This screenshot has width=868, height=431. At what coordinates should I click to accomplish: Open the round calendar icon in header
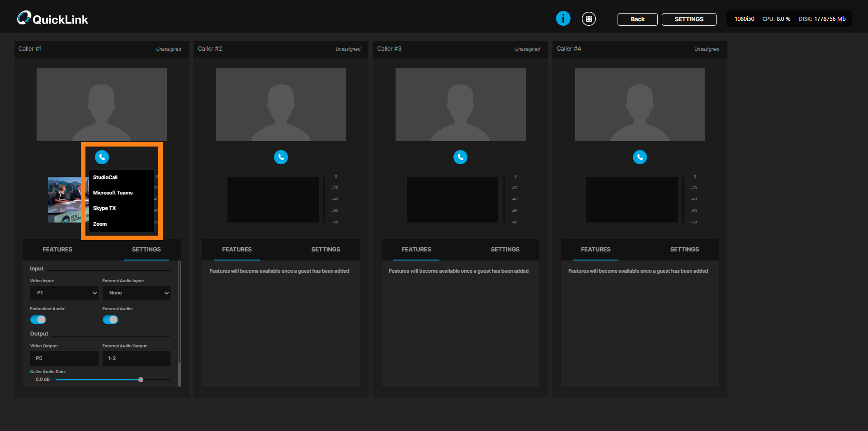click(588, 19)
